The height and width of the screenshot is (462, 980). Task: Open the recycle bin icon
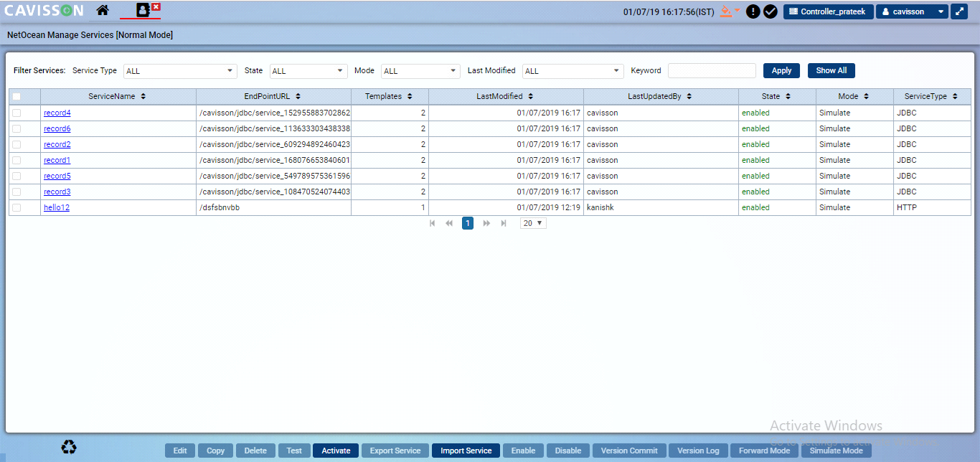click(69, 448)
